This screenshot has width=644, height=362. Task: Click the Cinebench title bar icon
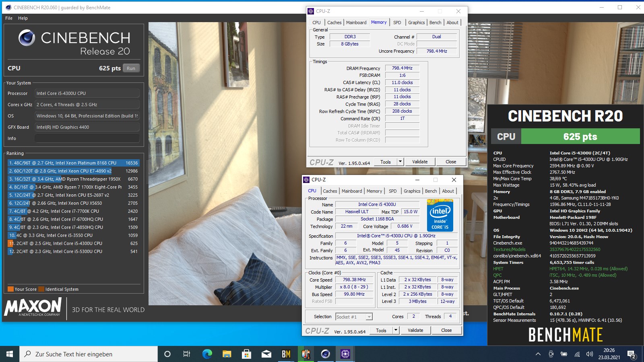click(x=8, y=7)
